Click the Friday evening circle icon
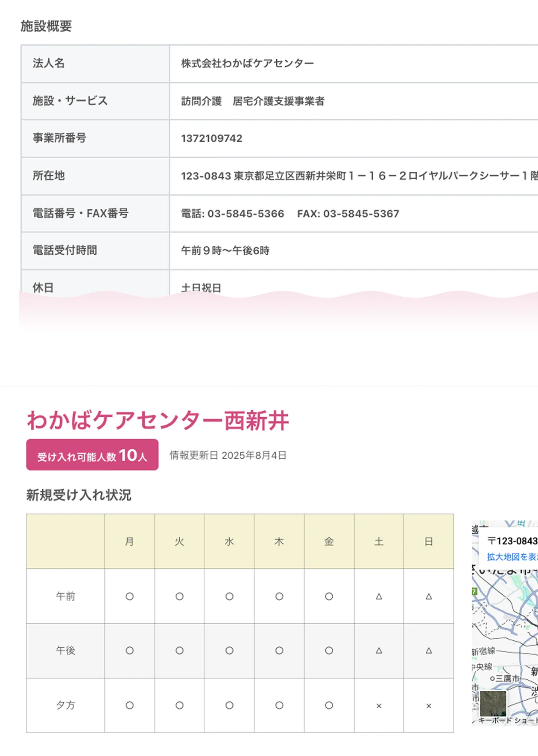This screenshot has width=538, height=756. tap(329, 705)
